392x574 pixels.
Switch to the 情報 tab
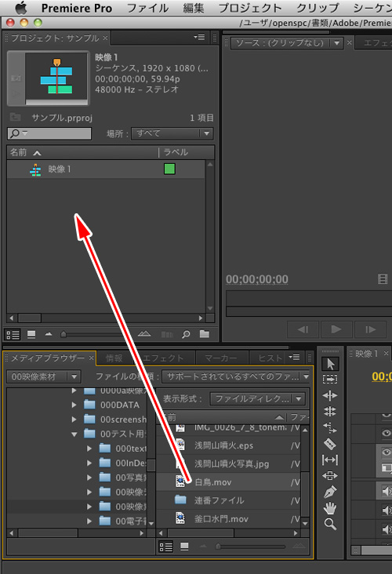tap(114, 358)
